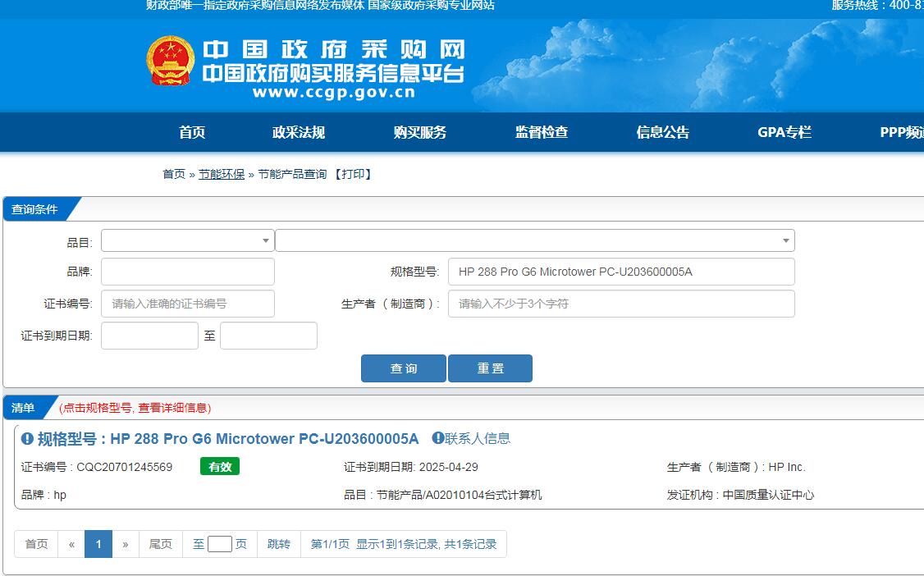Open the first 品目 category dropdown
The image size is (924, 576).
coord(187,240)
